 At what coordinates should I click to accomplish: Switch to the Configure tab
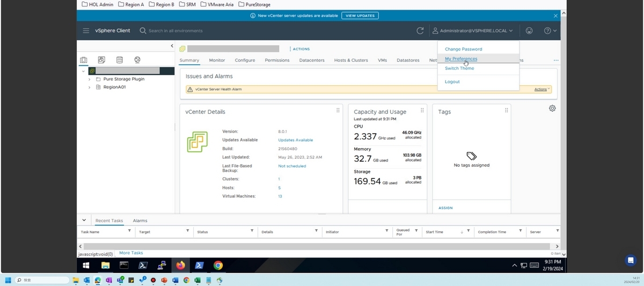pos(245,60)
